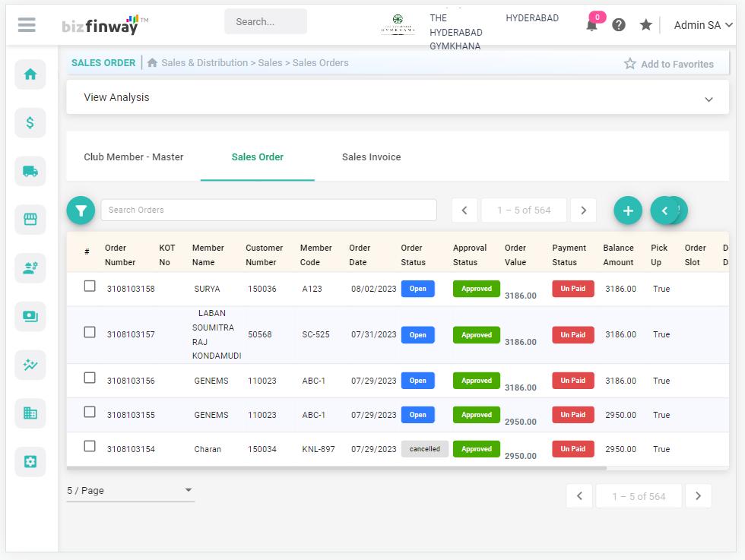Expand the View Analysis panel
Viewport: 745px width, 560px height.
pyautogui.click(x=397, y=97)
